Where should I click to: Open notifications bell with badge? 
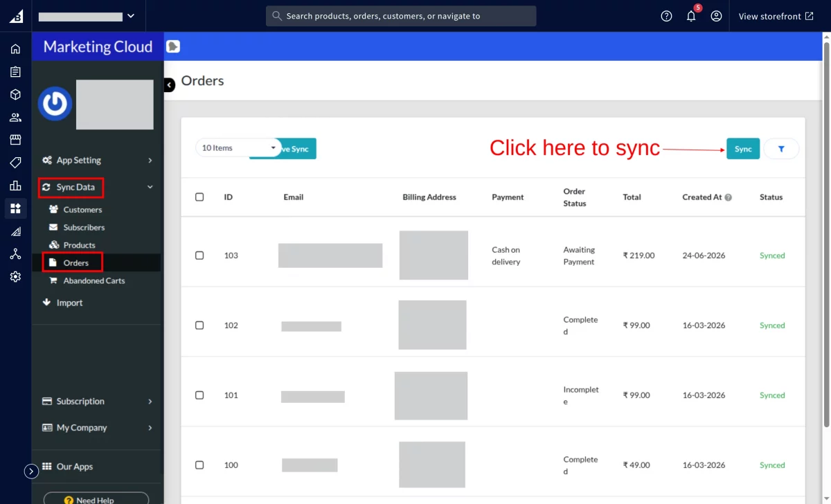point(692,15)
